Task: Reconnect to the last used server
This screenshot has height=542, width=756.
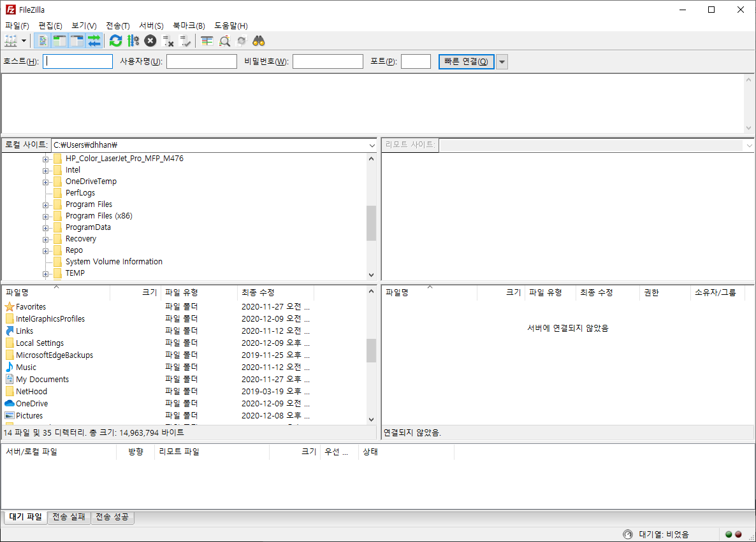Action: [x=185, y=41]
